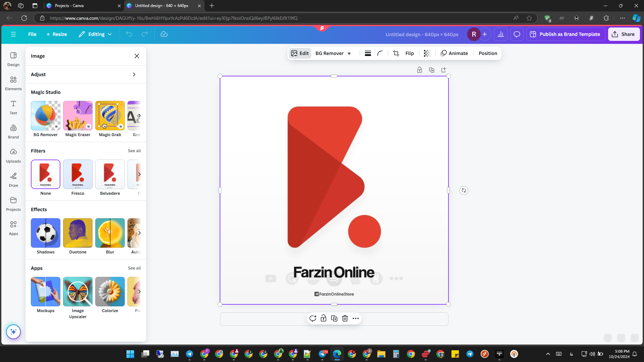Image resolution: width=644 pixels, height=362 pixels.
Task: Click the rotate handle beside the image
Action: [x=464, y=190]
